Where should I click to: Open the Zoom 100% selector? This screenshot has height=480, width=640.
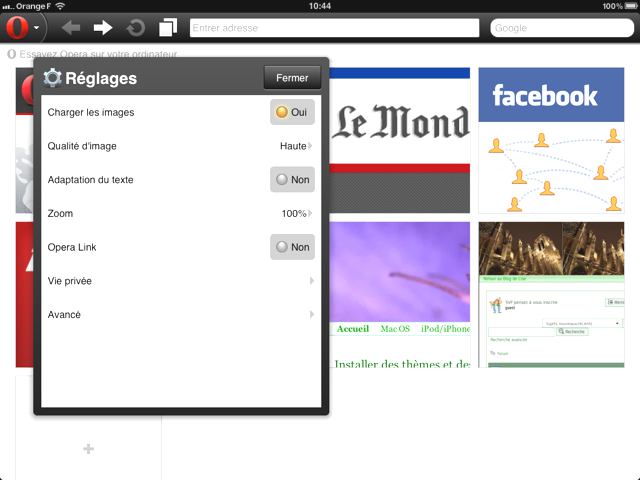tap(296, 214)
